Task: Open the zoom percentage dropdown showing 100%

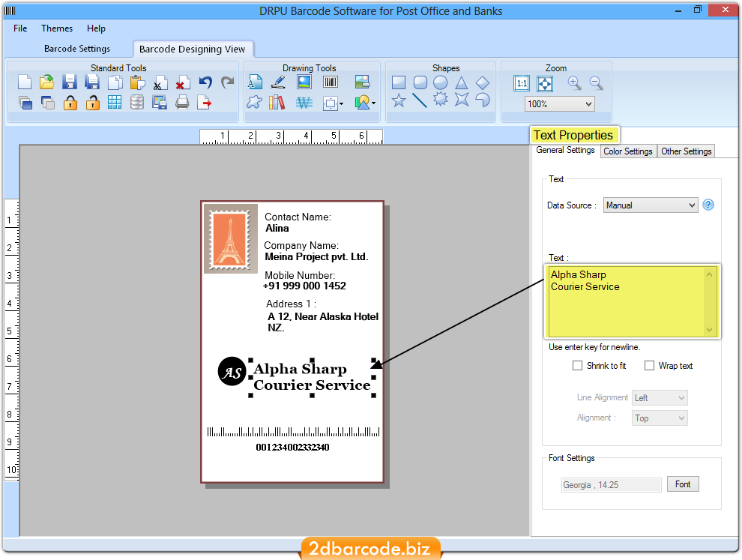Action: (x=559, y=104)
